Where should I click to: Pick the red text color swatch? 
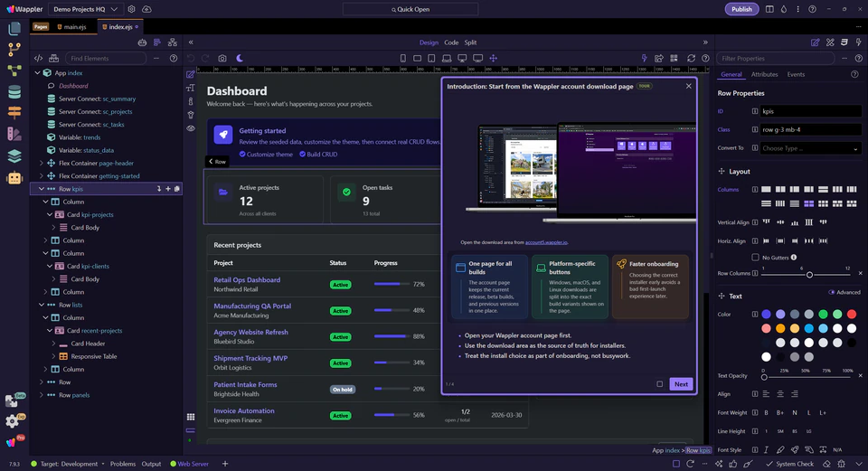tap(852, 315)
